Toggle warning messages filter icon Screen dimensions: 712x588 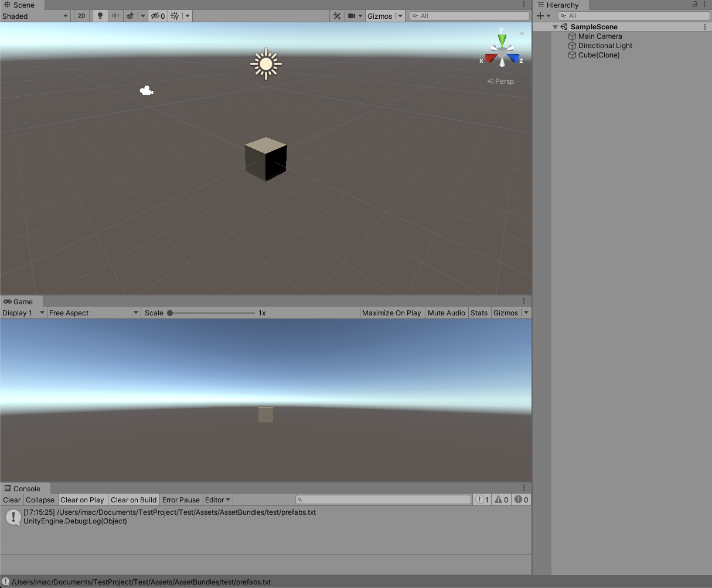coord(502,499)
